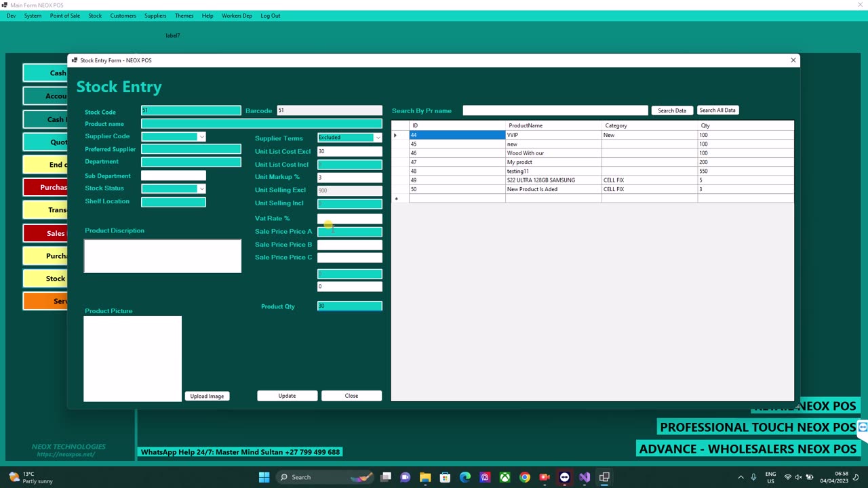Open the Dev menu
868x488 pixels.
point(11,16)
